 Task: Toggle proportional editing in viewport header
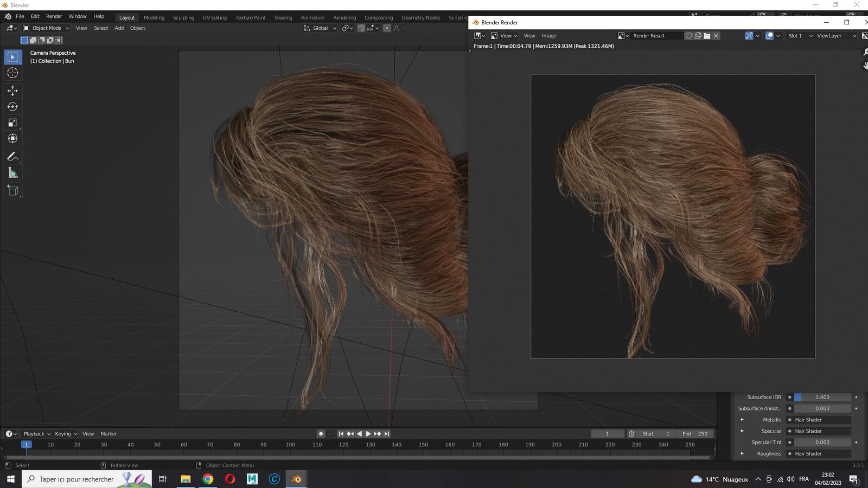click(387, 28)
